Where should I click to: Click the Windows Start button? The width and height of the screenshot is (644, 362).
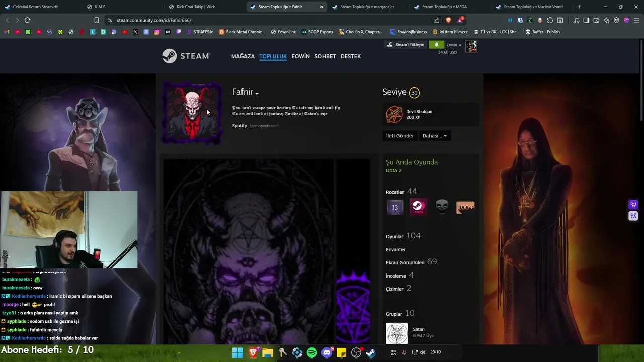click(238, 353)
